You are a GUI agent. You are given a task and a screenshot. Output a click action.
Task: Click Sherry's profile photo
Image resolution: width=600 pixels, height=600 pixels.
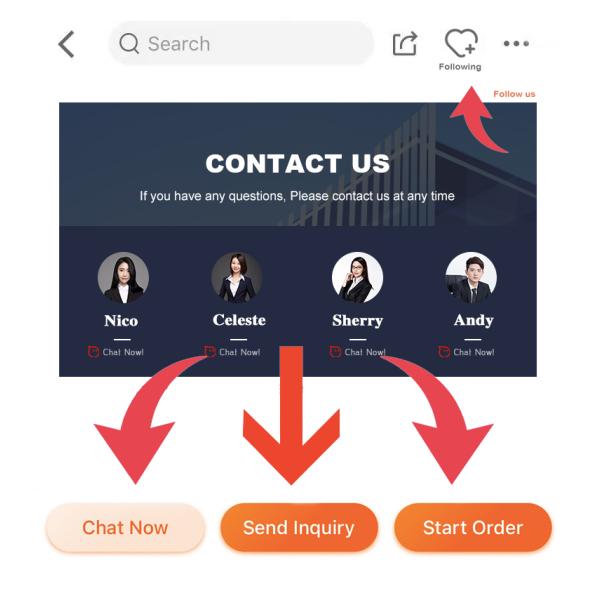pyautogui.click(x=357, y=277)
